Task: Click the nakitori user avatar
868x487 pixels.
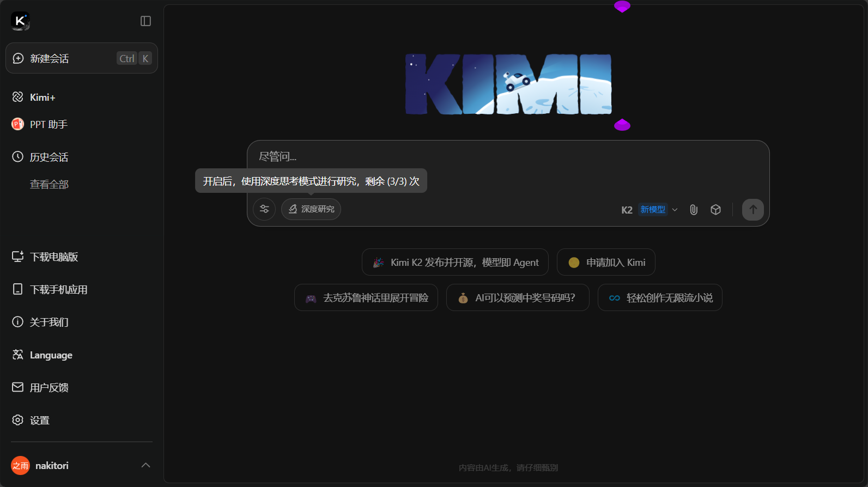Action: pos(21,465)
